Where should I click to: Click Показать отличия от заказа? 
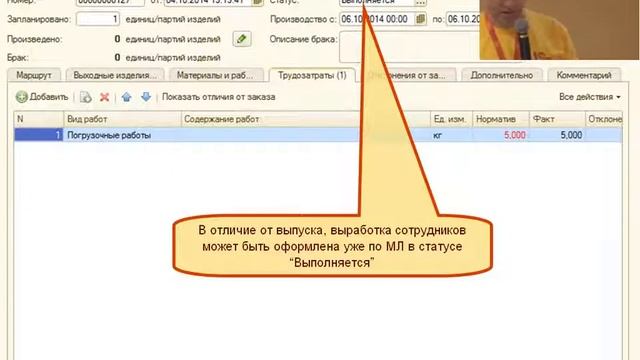(218, 97)
